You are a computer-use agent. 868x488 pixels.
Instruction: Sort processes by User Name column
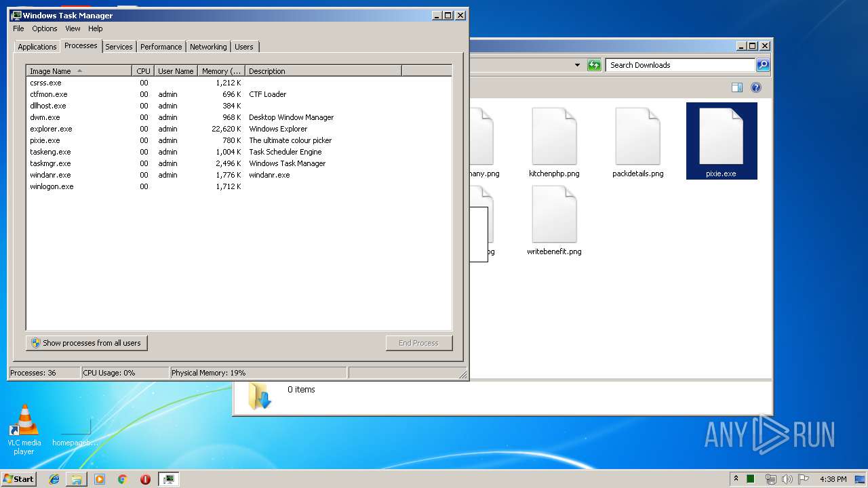coord(176,70)
